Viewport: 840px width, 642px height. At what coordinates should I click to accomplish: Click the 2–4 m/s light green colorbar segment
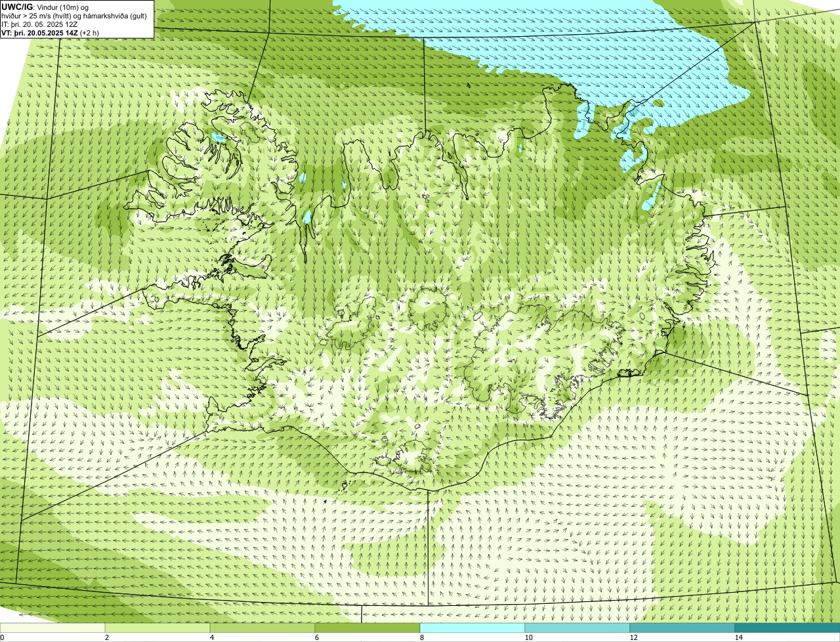coord(157,628)
